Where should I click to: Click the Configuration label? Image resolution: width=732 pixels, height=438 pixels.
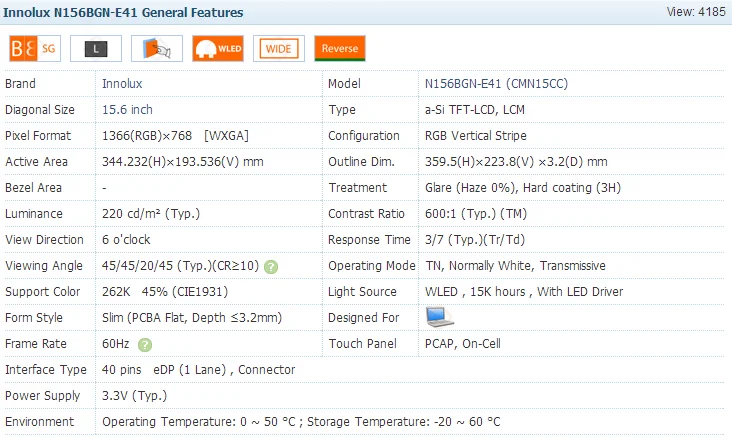(x=364, y=136)
